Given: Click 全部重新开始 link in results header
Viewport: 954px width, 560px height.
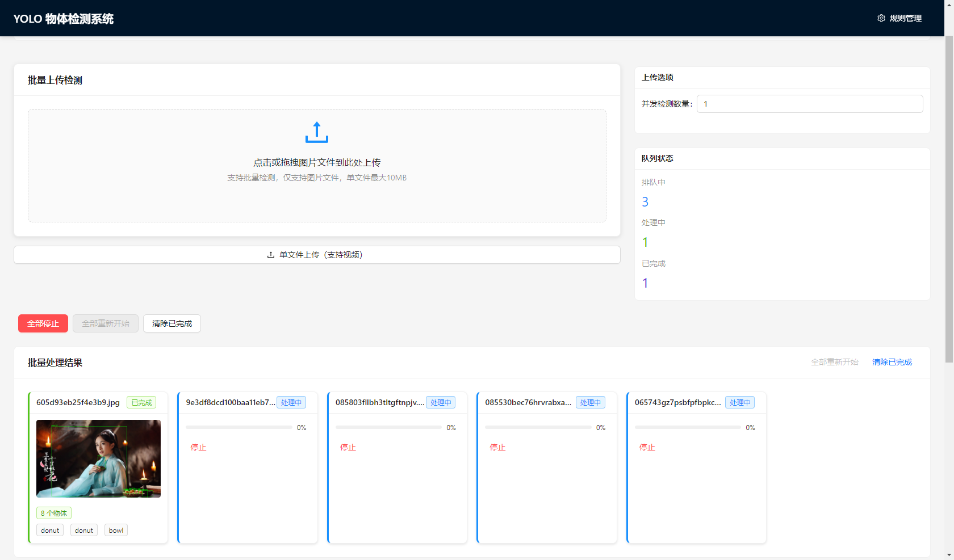Looking at the screenshot, I should click(x=835, y=362).
